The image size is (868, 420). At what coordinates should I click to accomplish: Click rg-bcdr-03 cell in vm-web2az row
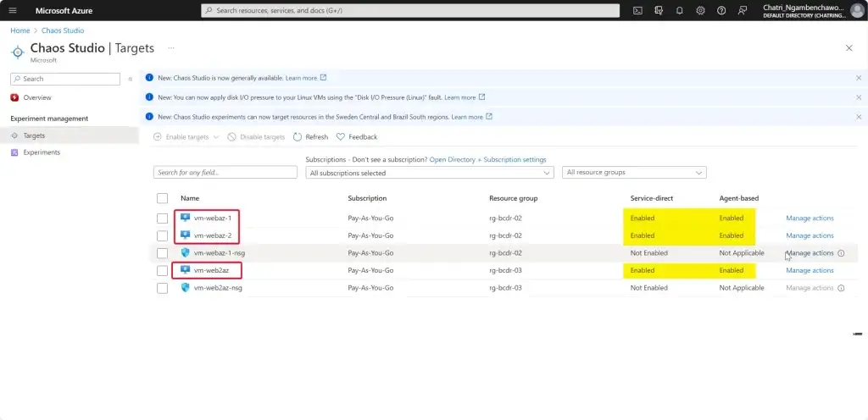pyautogui.click(x=505, y=271)
